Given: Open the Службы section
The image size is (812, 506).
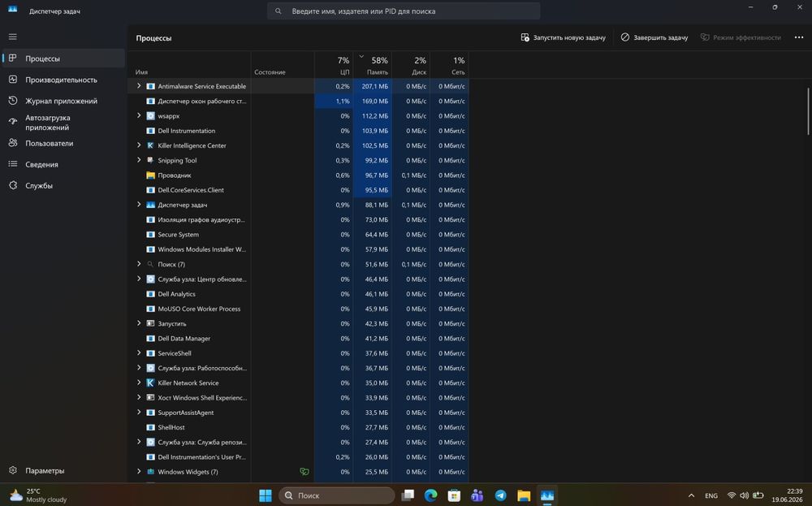Looking at the screenshot, I should click(x=63, y=185).
